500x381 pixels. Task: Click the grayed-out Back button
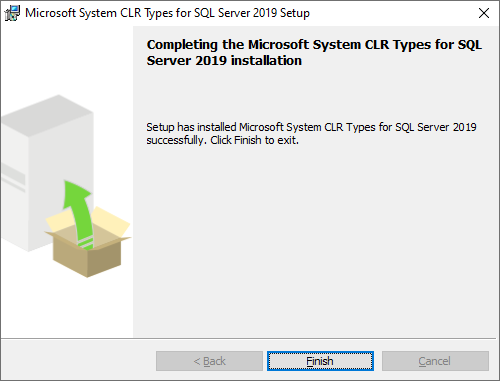coord(209,361)
